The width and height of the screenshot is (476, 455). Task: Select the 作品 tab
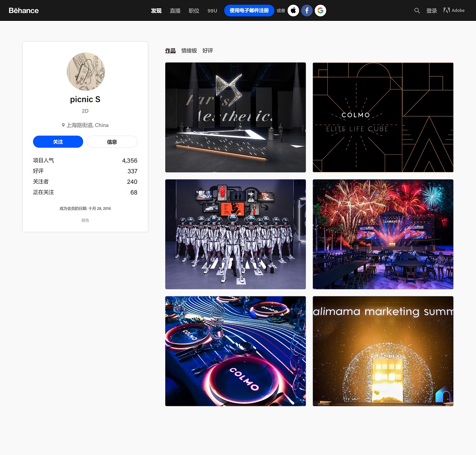[x=170, y=51]
